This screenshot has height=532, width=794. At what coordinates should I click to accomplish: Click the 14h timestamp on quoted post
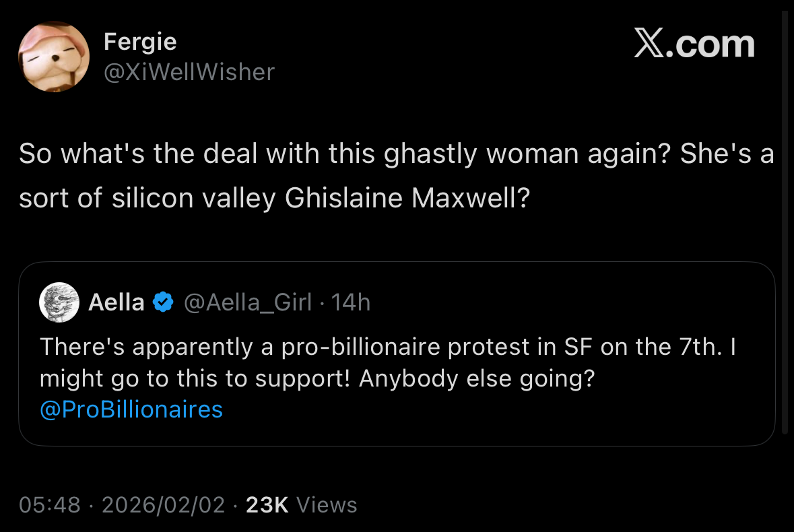pos(352,303)
